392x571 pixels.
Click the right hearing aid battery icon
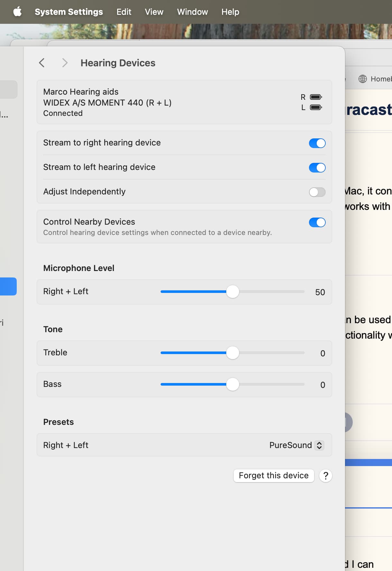(x=316, y=97)
